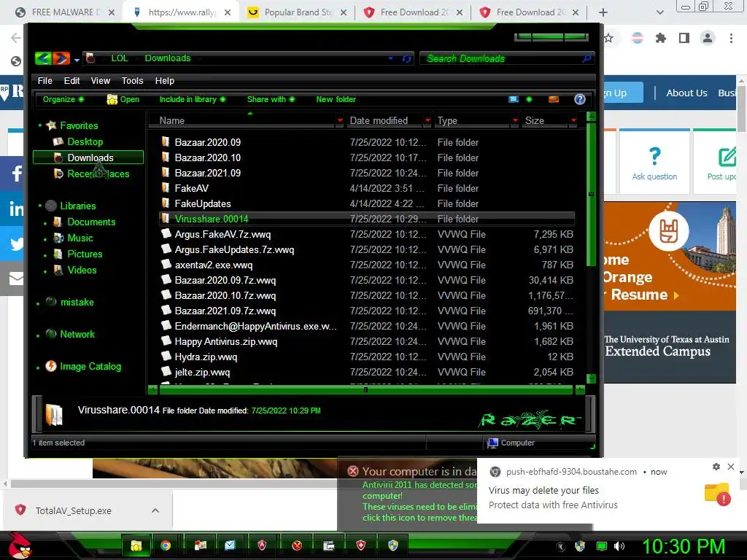The height and width of the screenshot is (560, 747).
Task: Sort by the Size column header
Action: click(546, 120)
